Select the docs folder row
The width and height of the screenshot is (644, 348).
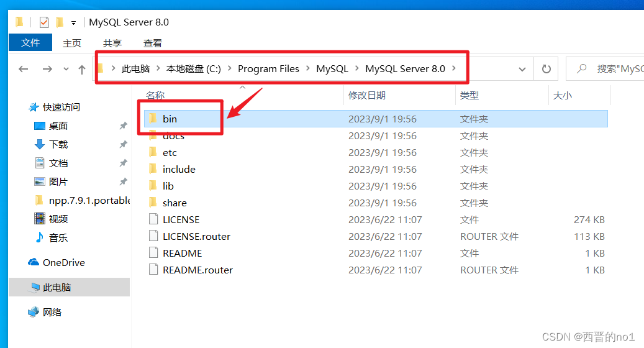[x=375, y=135]
